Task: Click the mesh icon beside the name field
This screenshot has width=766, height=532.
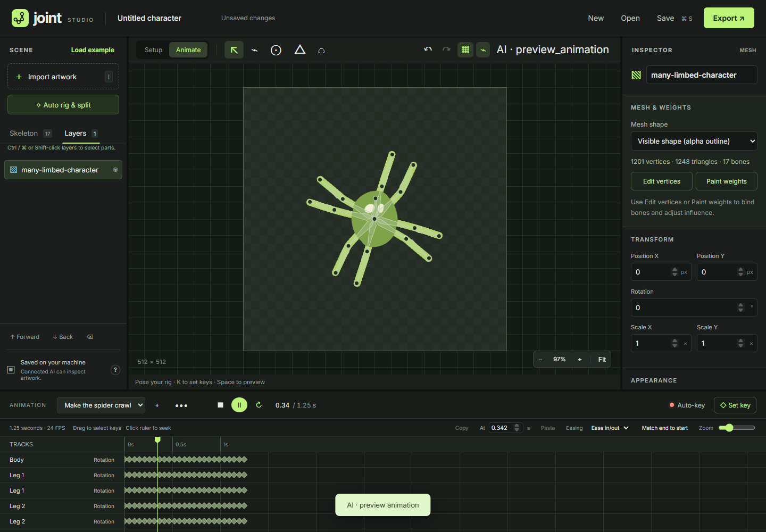Action: tap(636, 75)
